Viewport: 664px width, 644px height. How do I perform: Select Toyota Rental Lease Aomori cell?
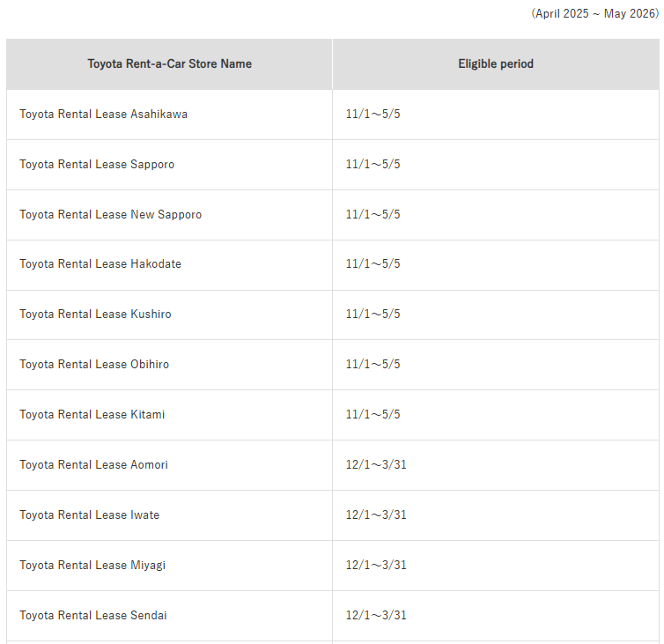93,465
